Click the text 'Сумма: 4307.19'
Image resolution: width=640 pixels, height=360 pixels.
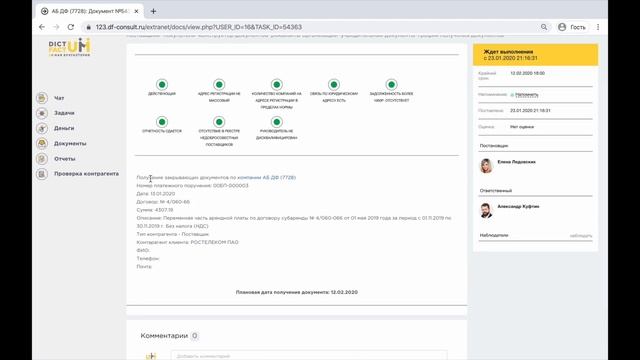(x=155, y=210)
